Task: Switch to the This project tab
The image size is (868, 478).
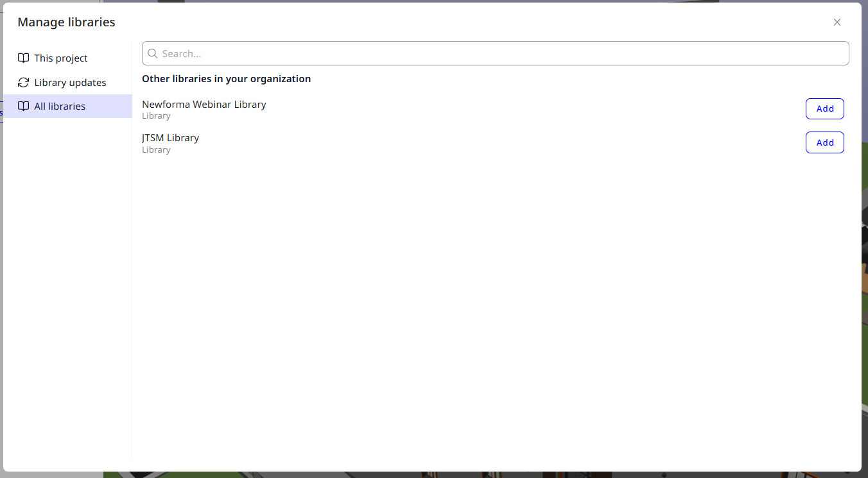Action: pos(61,58)
